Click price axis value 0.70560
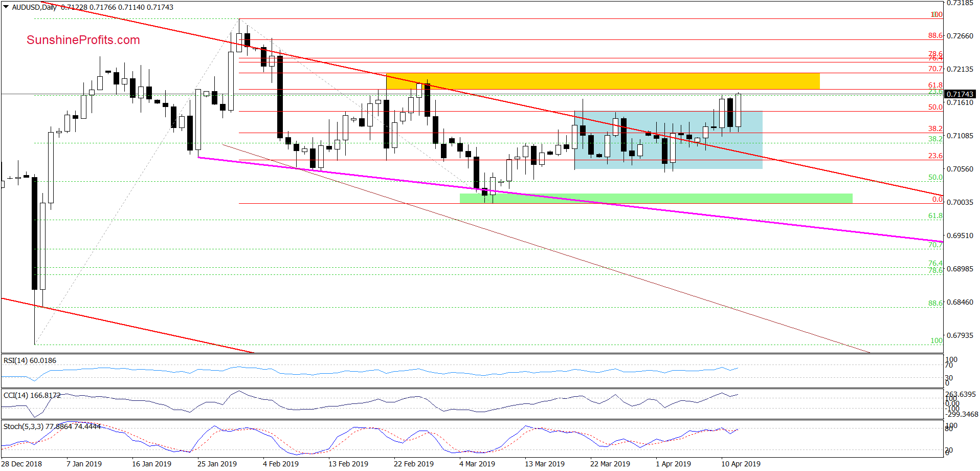The width and height of the screenshot is (980, 471). coord(960,169)
